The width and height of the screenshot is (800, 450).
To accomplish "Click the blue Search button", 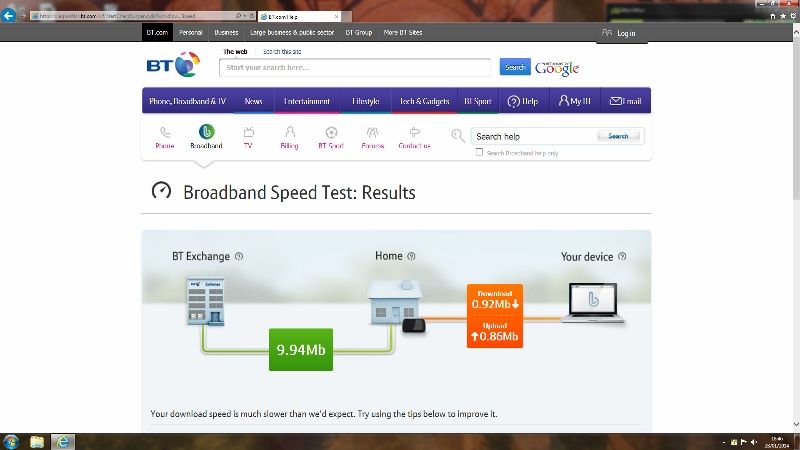I will point(515,67).
